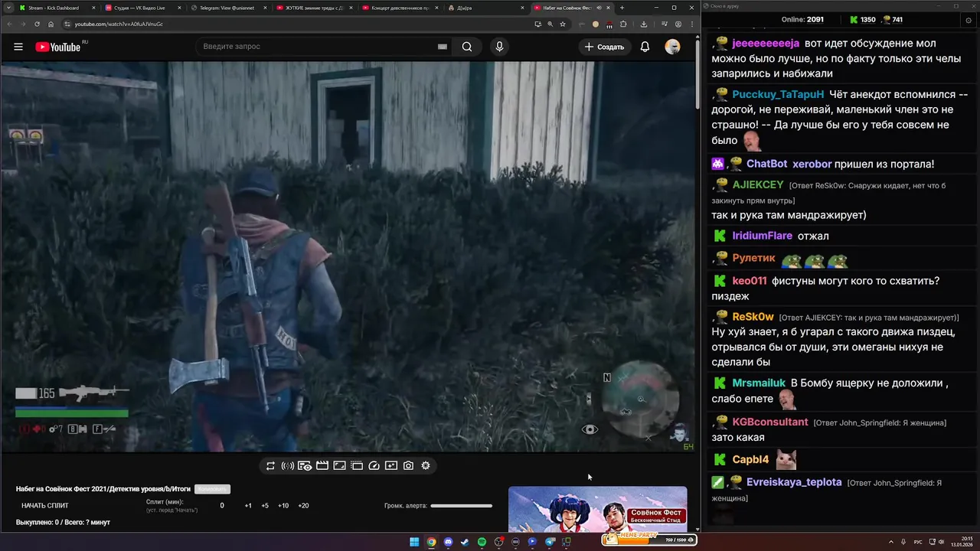This screenshot has height=551, width=980.
Task: Adjust the Громк. алерта volume slider
Action: pyautogui.click(x=461, y=506)
